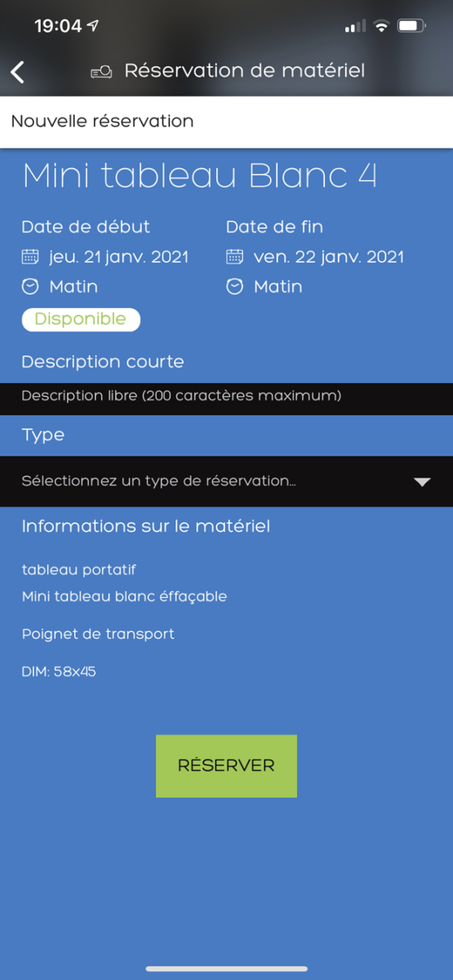Tap the Réservation de matériel title
The width and height of the screenshot is (453, 980).
coord(245,71)
